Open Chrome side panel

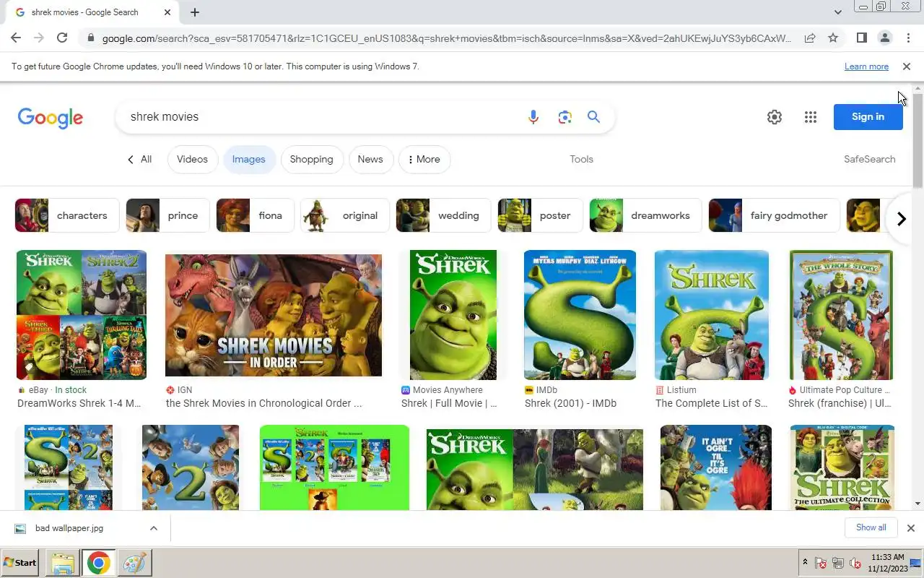tap(861, 38)
